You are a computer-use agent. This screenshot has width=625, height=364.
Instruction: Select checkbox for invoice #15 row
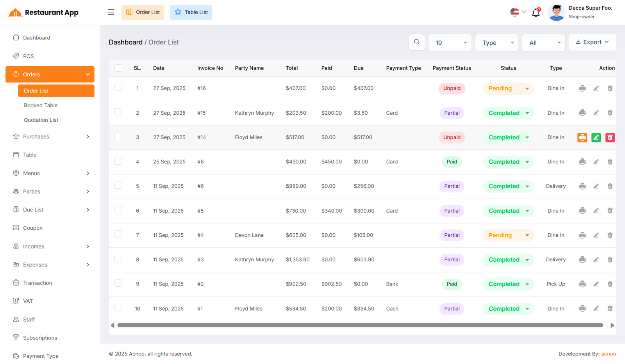pyautogui.click(x=118, y=112)
